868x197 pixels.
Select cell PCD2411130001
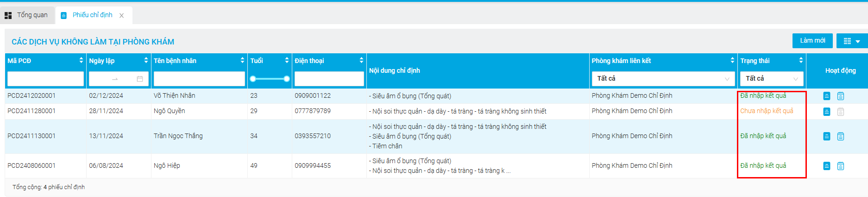31,136
